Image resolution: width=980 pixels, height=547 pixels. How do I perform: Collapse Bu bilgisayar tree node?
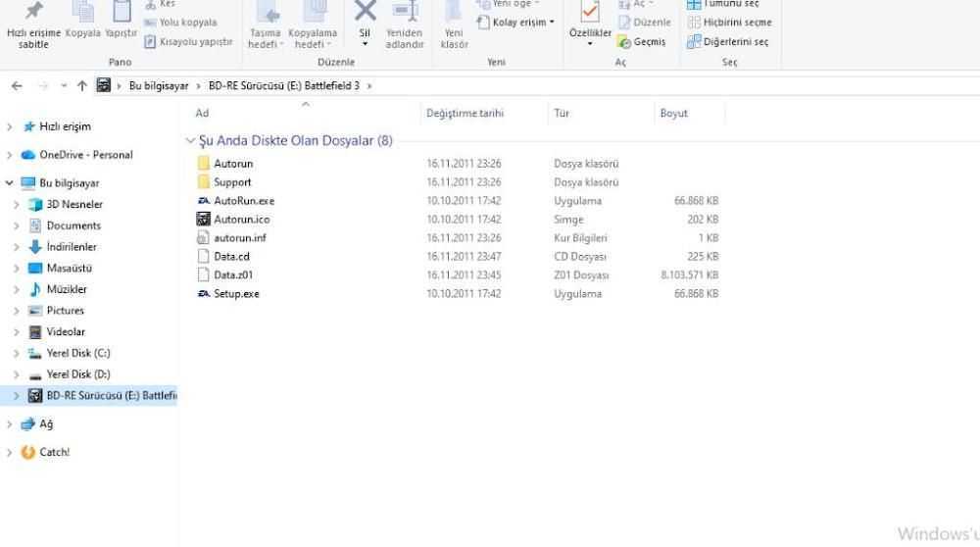tap(10, 183)
